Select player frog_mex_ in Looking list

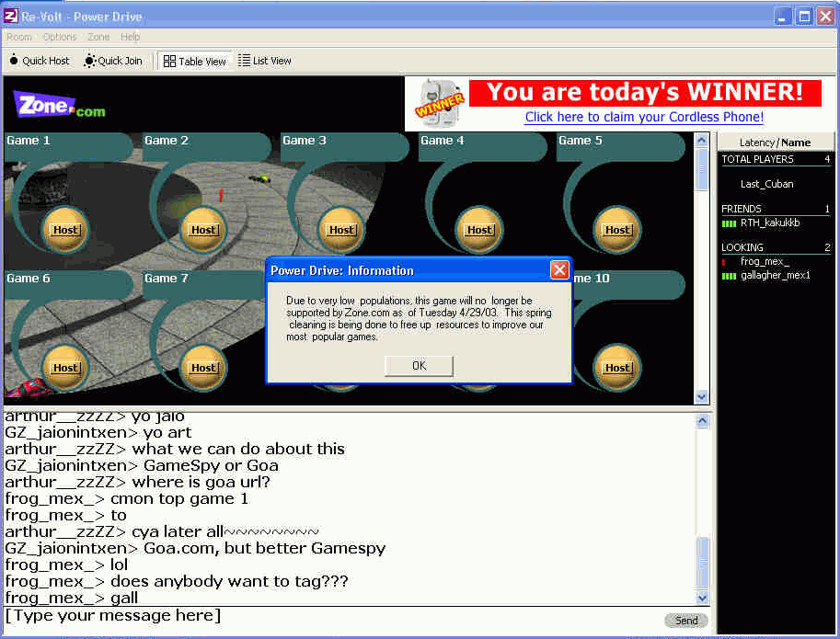click(x=765, y=261)
